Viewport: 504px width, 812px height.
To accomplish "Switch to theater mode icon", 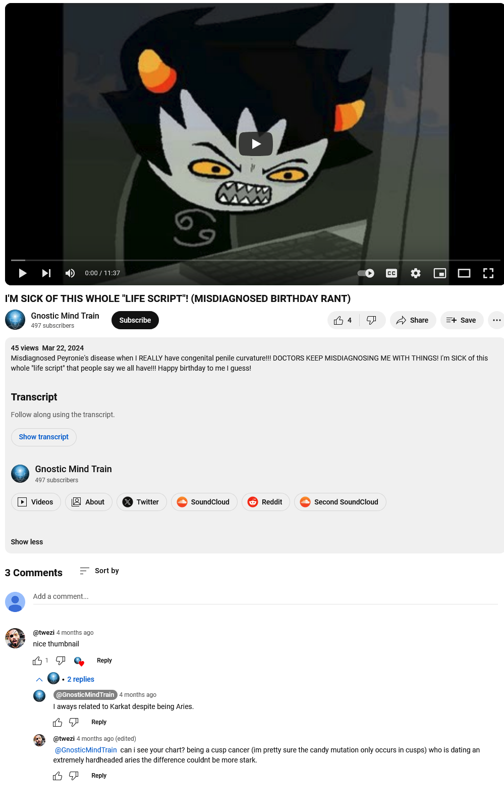I will 464,273.
